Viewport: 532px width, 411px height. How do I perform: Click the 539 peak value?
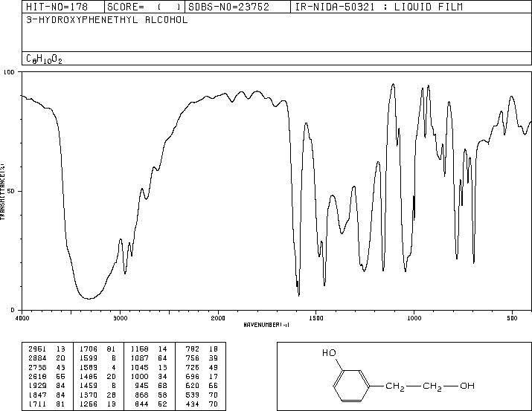coord(193,395)
